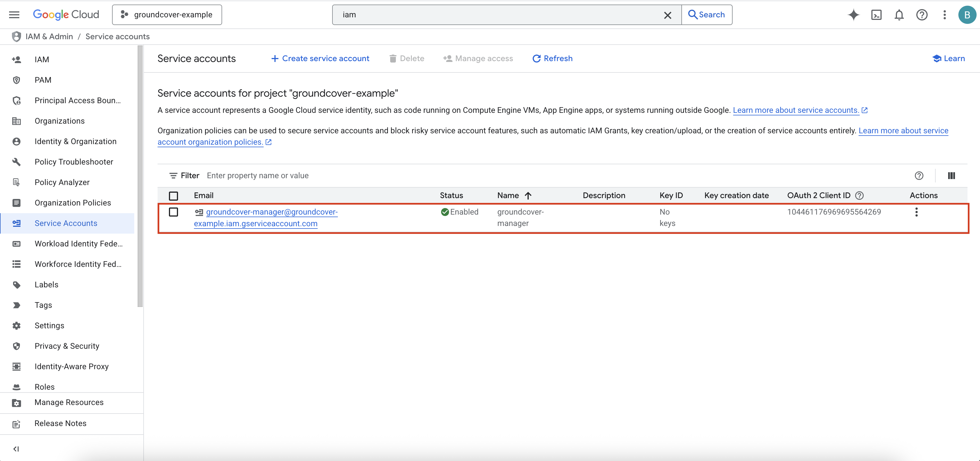This screenshot has width=980, height=461.
Task: Activate Cloud Shell terminal icon
Action: 876,15
